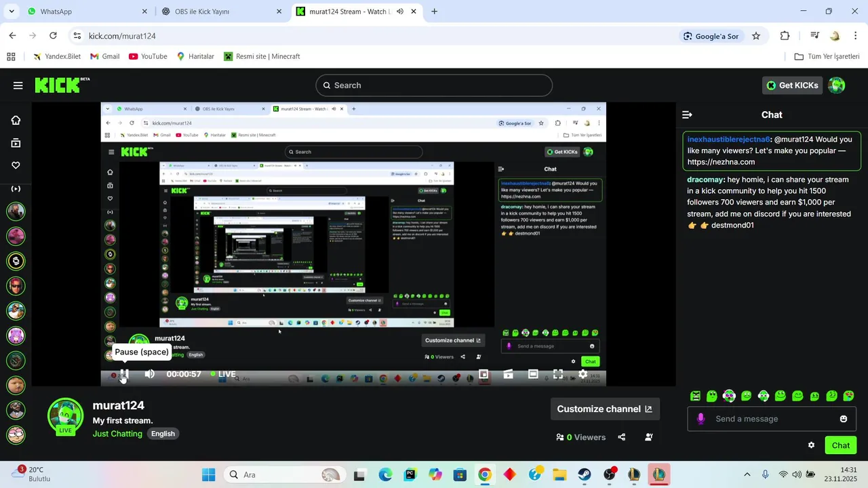Open Gmail bookmark
The height and width of the screenshot is (488, 868).
[x=104, y=56]
